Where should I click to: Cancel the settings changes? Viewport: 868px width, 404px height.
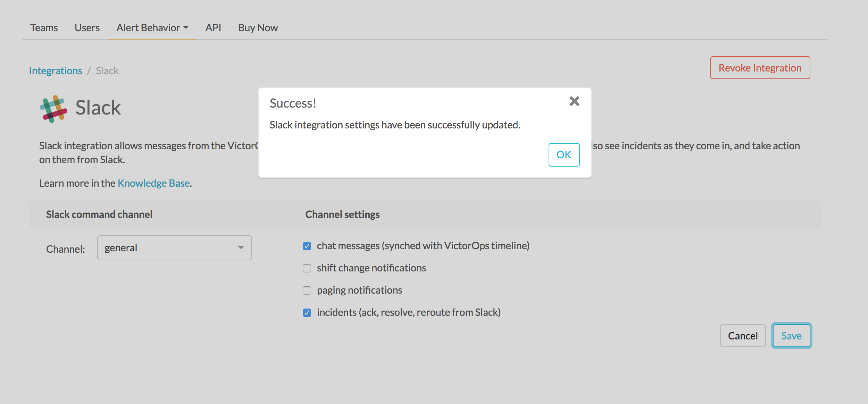point(743,336)
